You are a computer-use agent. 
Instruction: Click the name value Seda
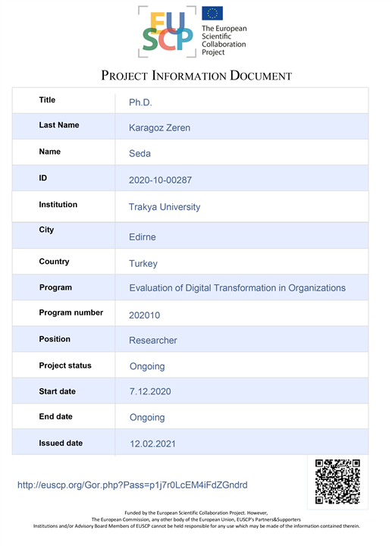pyautogui.click(x=140, y=153)
